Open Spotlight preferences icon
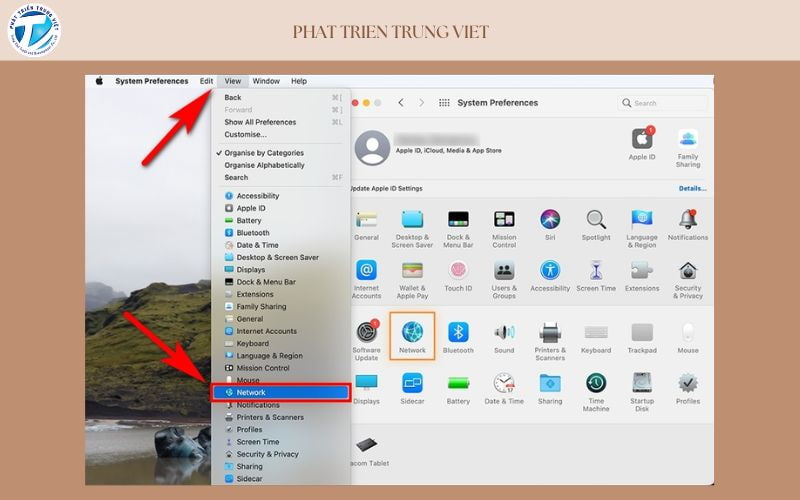The width and height of the screenshot is (800, 500). coord(596,220)
